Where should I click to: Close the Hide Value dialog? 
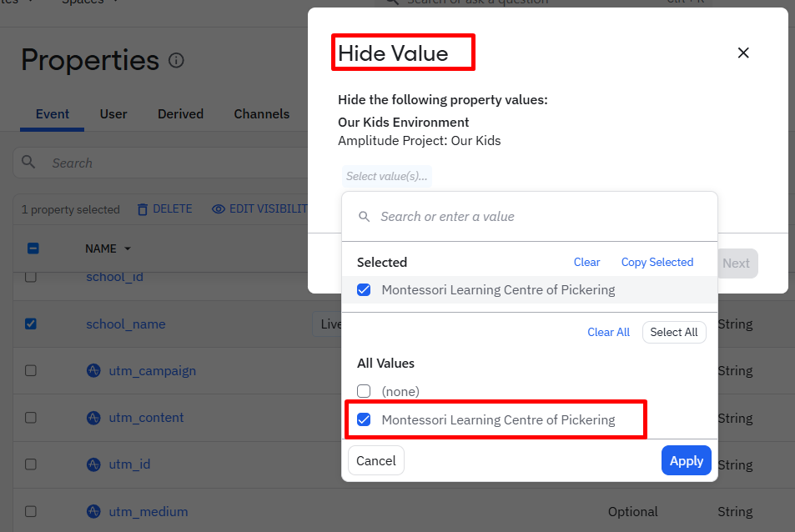pos(743,53)
